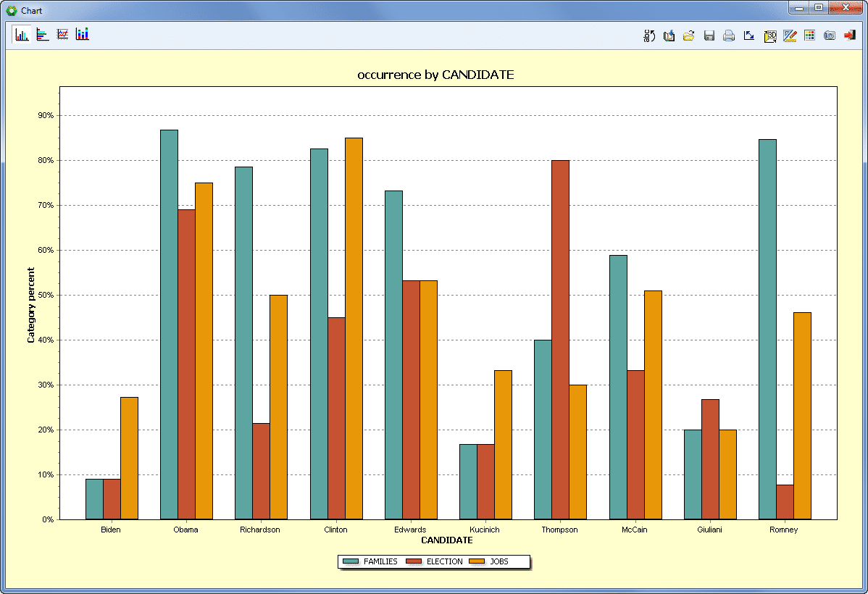Switch to line chart type
The width and height of the screenshot is (868, 594).
pos(63,35)
